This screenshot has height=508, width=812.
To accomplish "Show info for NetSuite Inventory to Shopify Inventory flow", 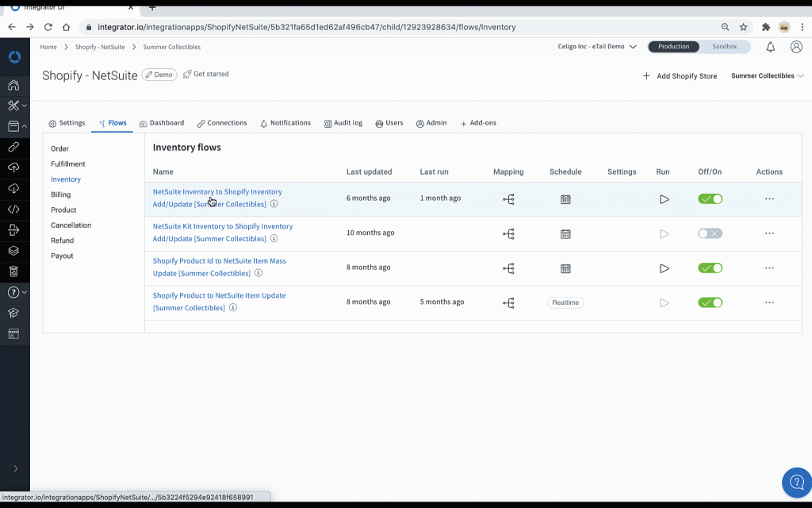I will [x=274, y=204].
